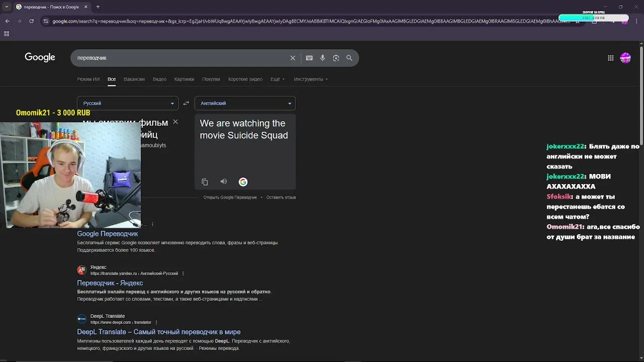The width and height of the screenshot is (644, 362).
Task: Expand the Ещё search filter menu
Action: click(277, 79)
